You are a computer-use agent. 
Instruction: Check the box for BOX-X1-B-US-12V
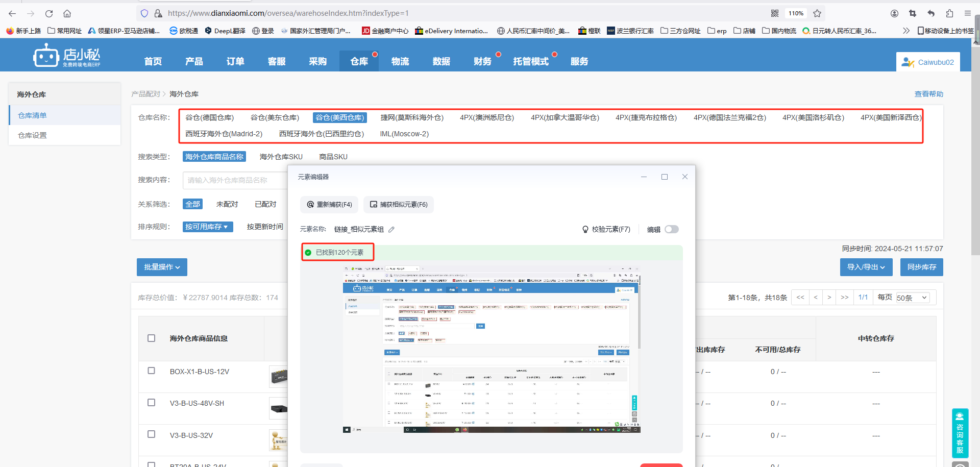152,371
